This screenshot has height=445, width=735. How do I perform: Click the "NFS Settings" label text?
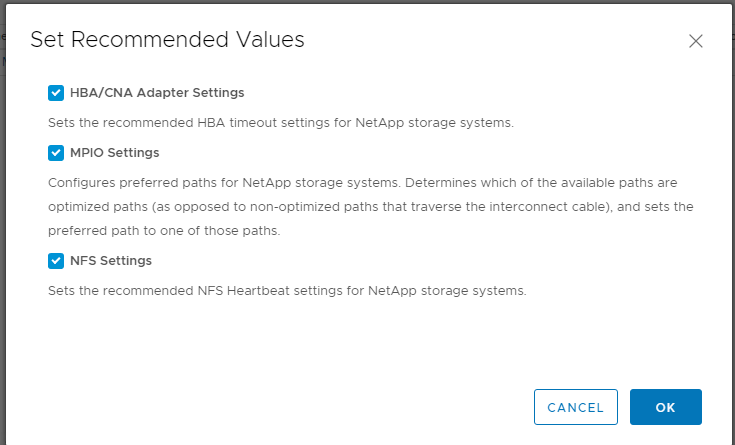111,261
